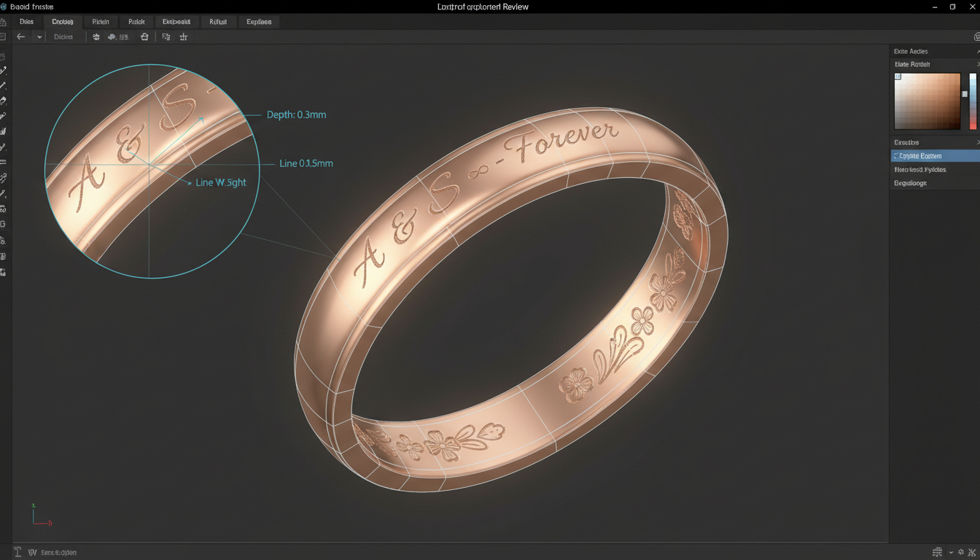This screenshot has width=980, height=560.
Task: Pick a color in the copper gradient square
Action: (927, 101)
